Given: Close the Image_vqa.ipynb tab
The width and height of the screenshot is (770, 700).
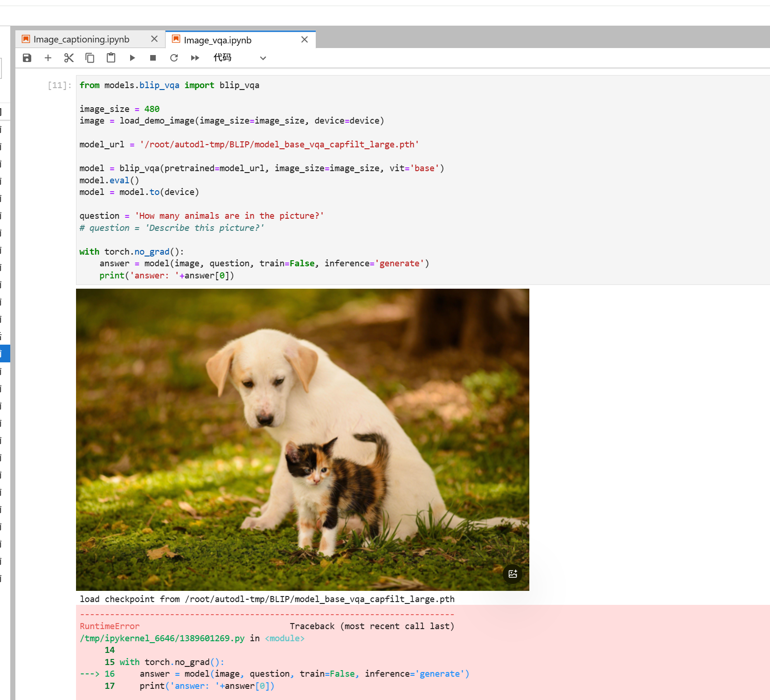Looking at the screenshot, I should point(305,40).
